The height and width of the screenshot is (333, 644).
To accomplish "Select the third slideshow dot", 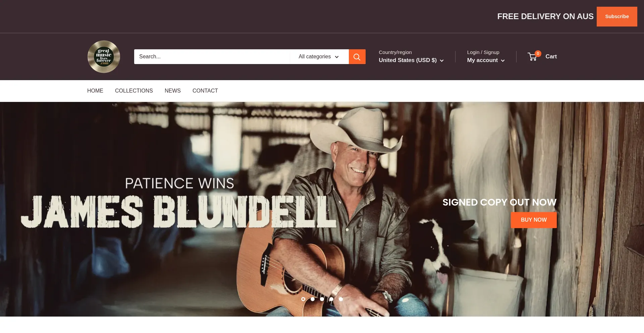I will coord(322,299).
